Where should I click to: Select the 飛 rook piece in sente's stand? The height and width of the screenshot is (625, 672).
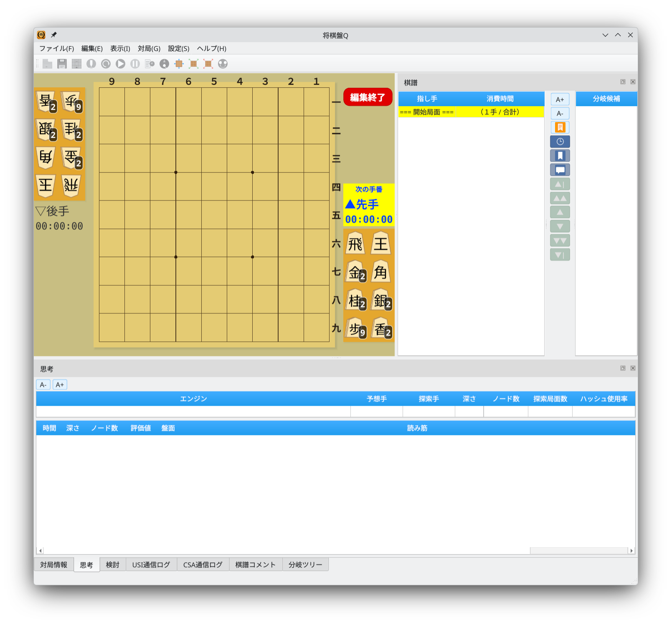click(355, 244)
